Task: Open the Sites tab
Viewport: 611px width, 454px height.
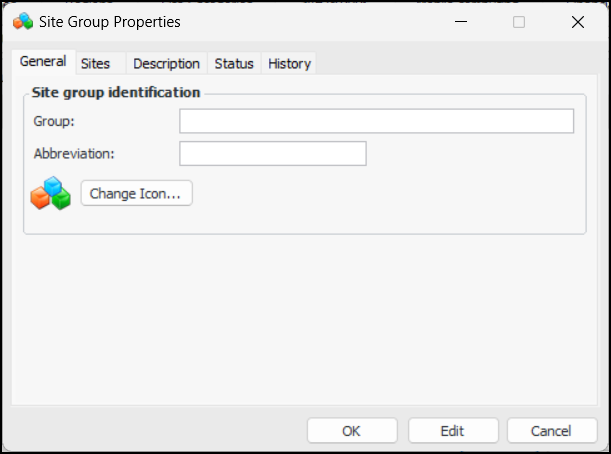Action: click(96, 63)
